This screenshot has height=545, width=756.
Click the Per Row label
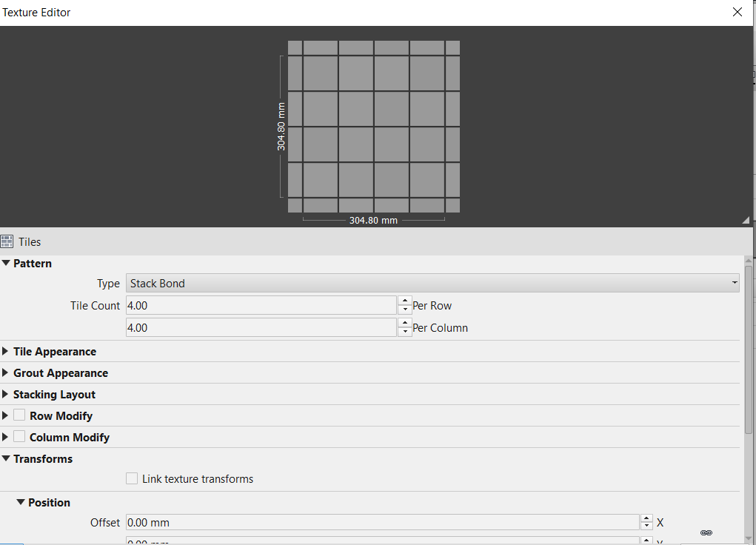(x=432, y=305)
